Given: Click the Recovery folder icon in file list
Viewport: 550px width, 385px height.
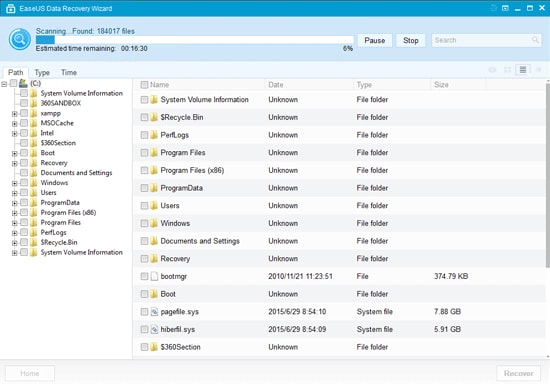Looking at the screenshot, I should click(154, 259).
